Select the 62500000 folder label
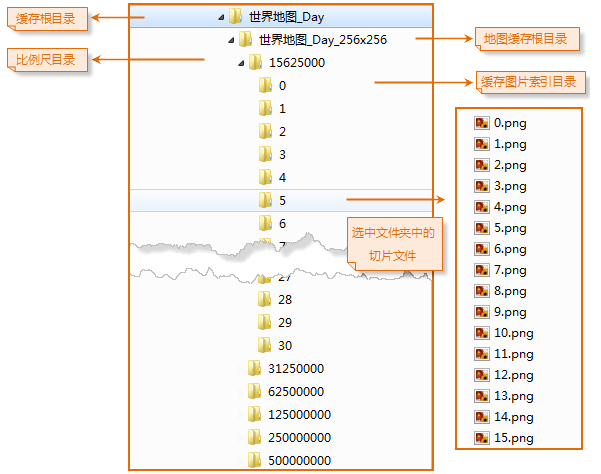This screenshot has height=474, width=601. [x=296, y=392]
